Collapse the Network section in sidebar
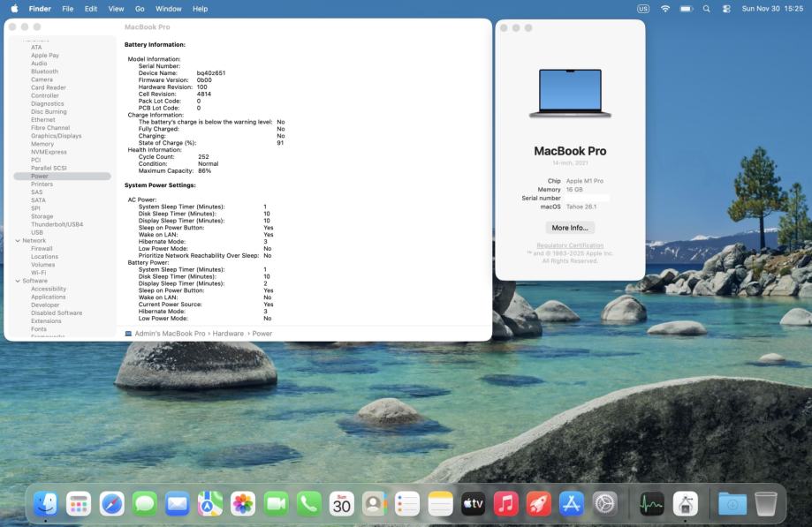The width and height of the screenshot is (812, 527). point(18,241)
